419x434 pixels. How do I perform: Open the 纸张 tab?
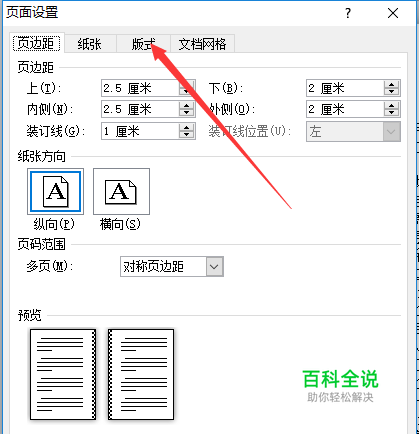90,44
